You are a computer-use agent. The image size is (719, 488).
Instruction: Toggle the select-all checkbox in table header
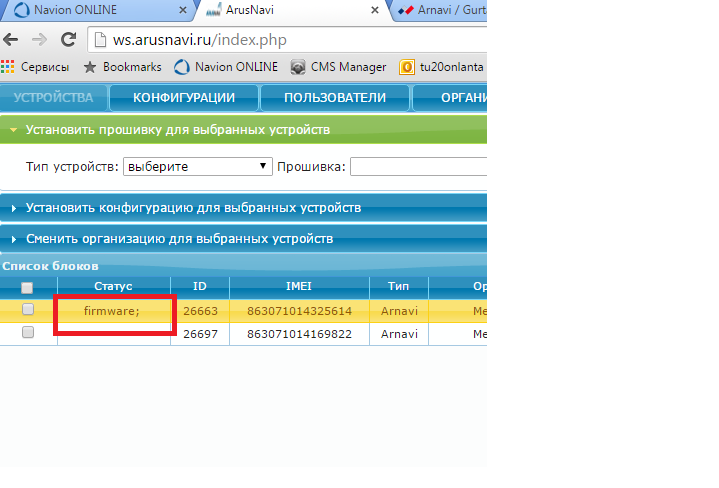28,287
